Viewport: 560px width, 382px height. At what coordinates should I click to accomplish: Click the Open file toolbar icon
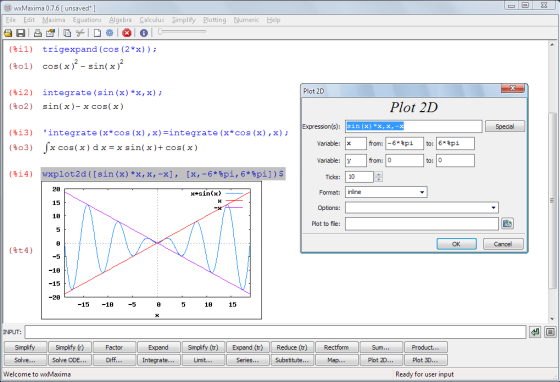(8, 33)
